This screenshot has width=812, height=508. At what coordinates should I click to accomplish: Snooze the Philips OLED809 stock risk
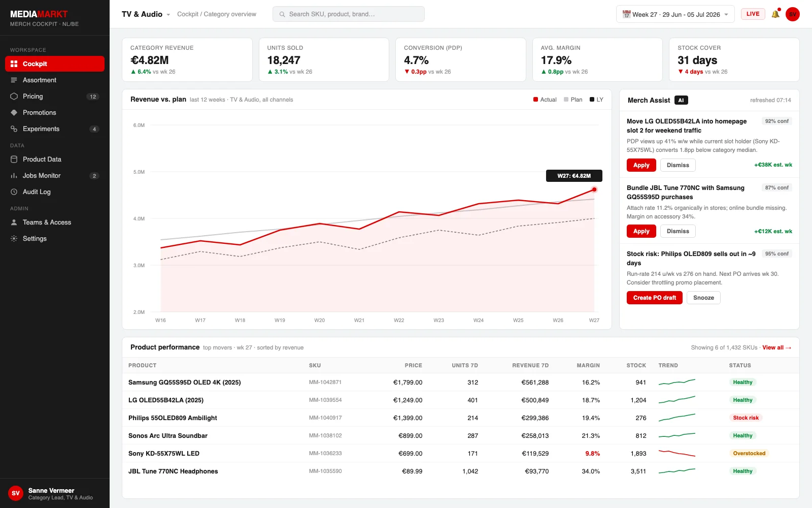pyautogui.click(x=703, y=298)
